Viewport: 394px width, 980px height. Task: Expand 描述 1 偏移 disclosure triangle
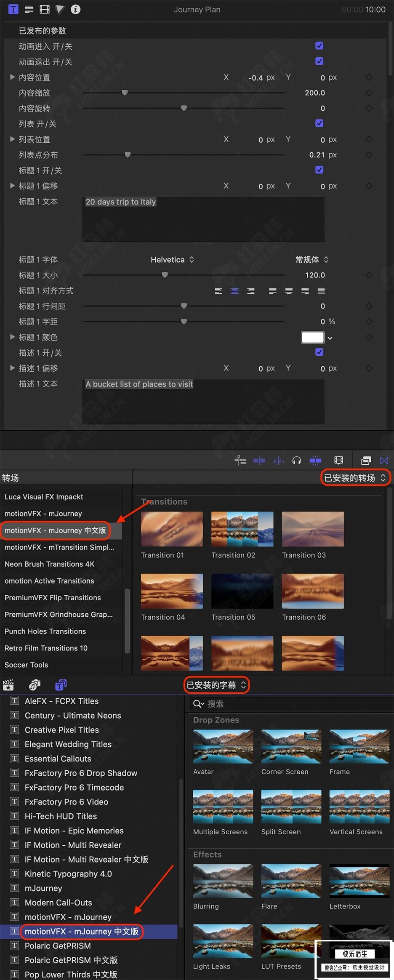pos(13,368)
